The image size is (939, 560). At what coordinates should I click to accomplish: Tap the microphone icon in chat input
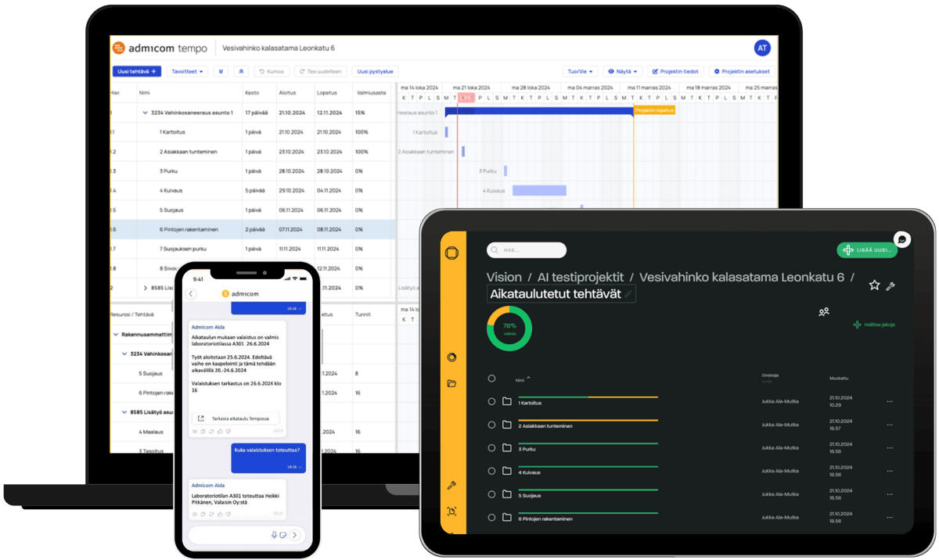tap(274, 535)
